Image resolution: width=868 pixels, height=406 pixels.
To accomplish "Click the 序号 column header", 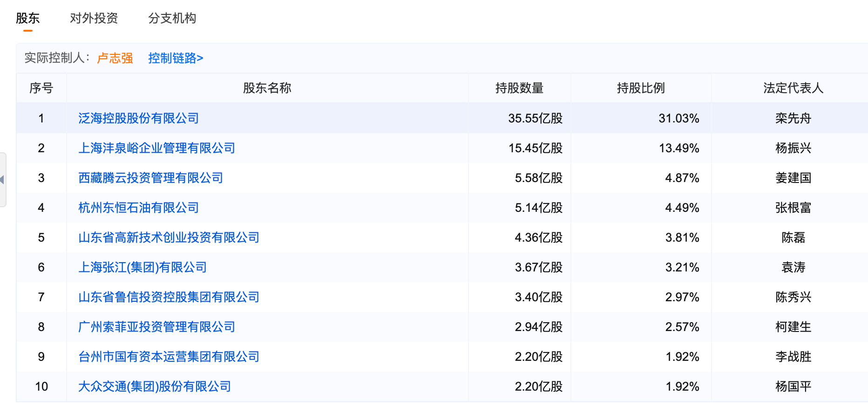I will point(41,88).
